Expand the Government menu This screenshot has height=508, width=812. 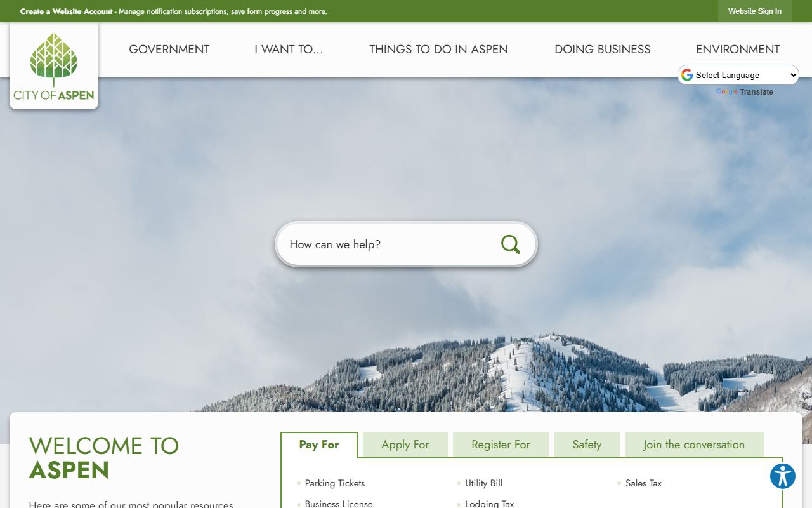(x=169, y=50)
